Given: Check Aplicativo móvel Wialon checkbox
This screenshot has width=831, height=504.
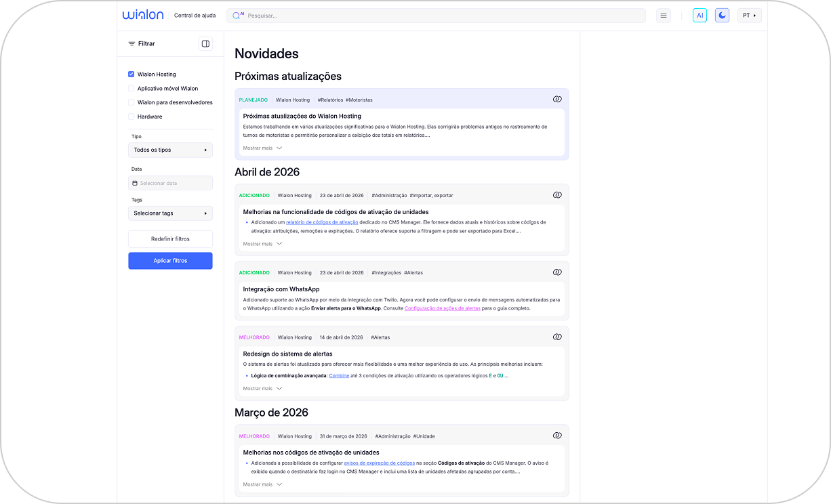Looking at the screenshot, I should click(131, 89).
